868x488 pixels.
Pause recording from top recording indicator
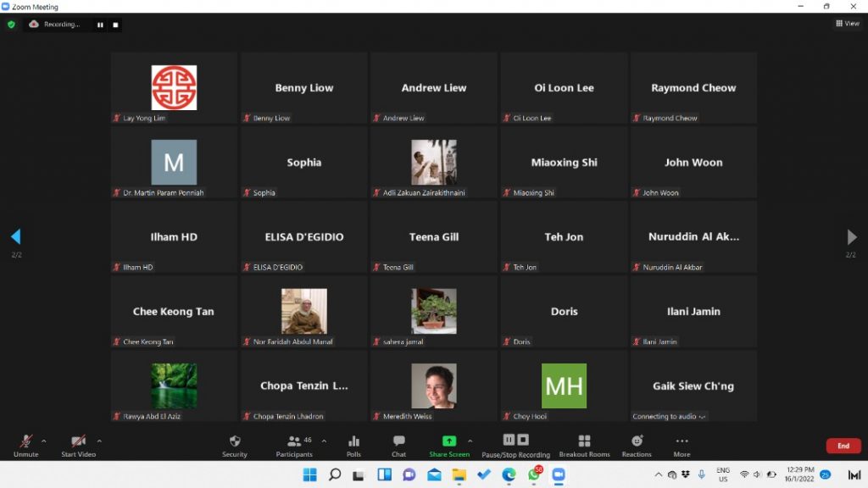tap(100, 25)
